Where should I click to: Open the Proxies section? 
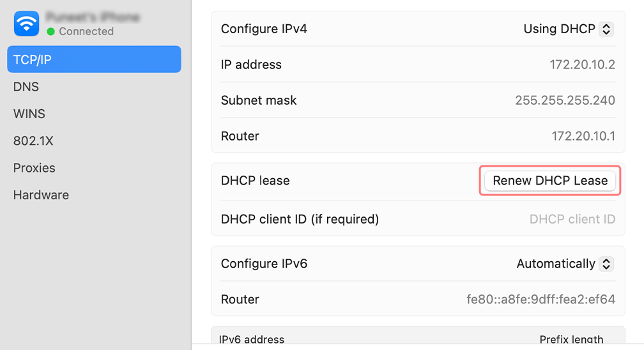(34, 168)
